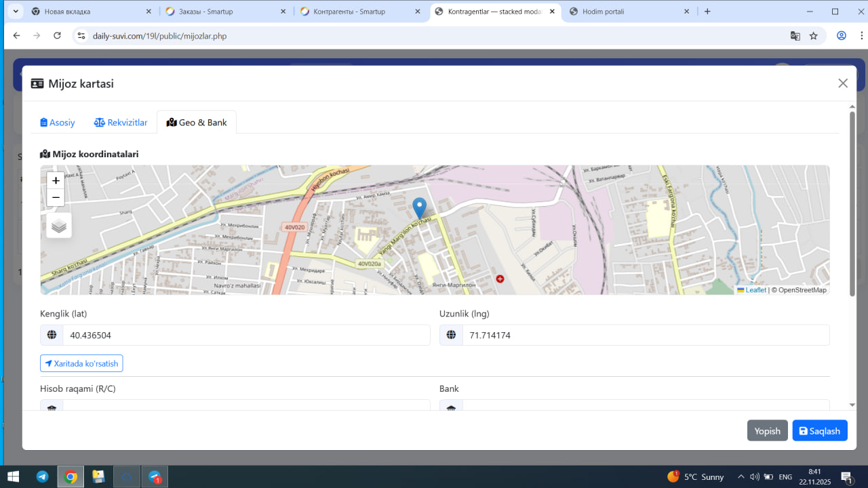Screen dimensions: 868x488
Task: Show hidden system tray icons
Action: pos(741,476)
